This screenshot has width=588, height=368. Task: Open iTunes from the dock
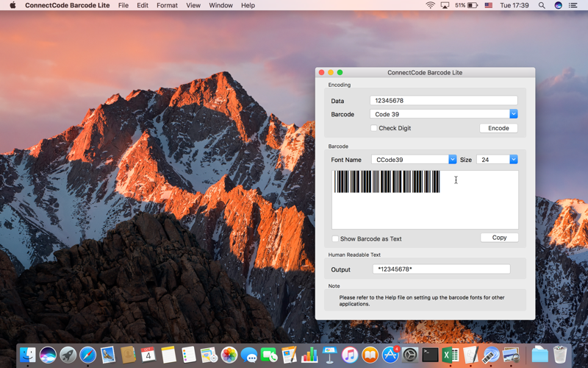click(x=350, y=355)
